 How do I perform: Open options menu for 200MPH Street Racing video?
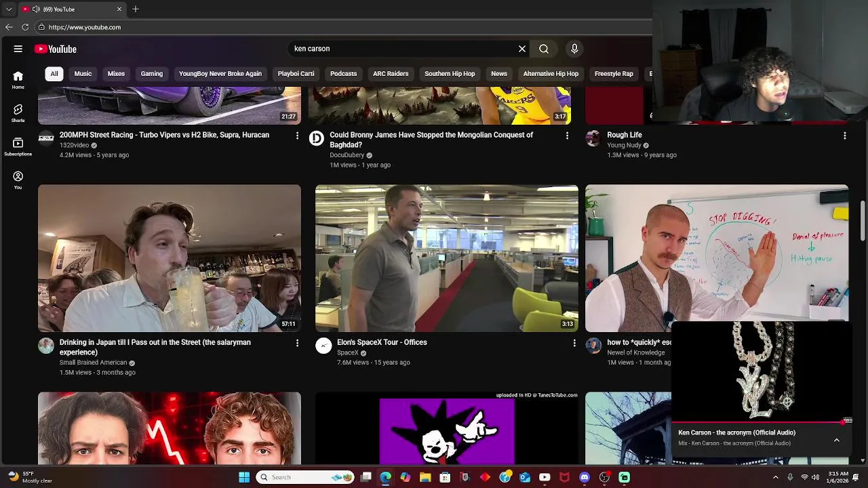pyautogui.click(x=297, y=136)
